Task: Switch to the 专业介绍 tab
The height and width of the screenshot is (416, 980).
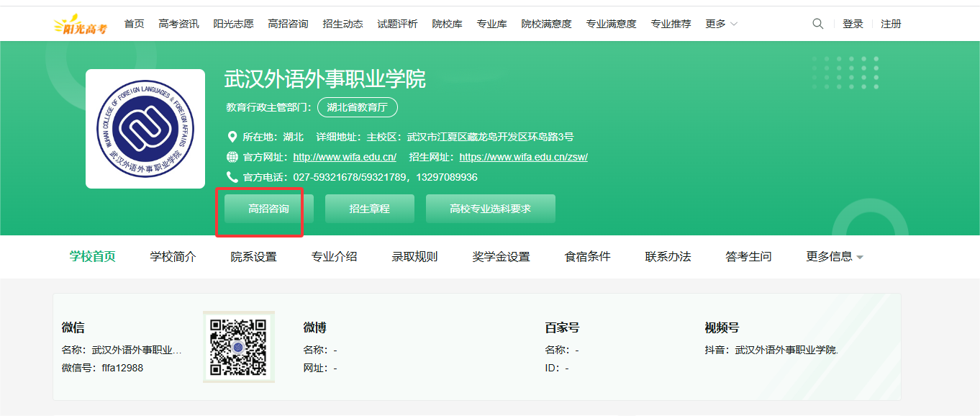Action: pyautogui.click(x=334, y=257)
